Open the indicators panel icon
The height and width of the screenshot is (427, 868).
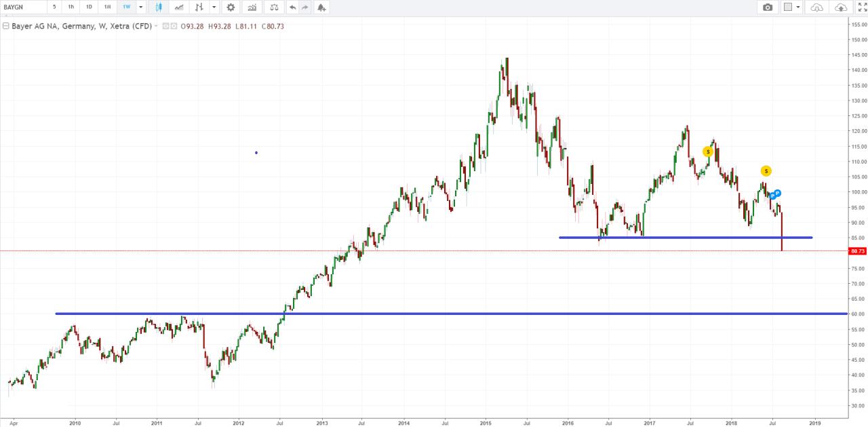252,7
